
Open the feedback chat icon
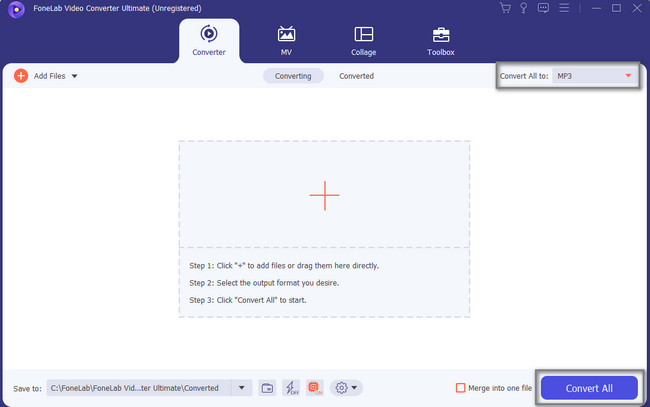click(x=543, y=8)
